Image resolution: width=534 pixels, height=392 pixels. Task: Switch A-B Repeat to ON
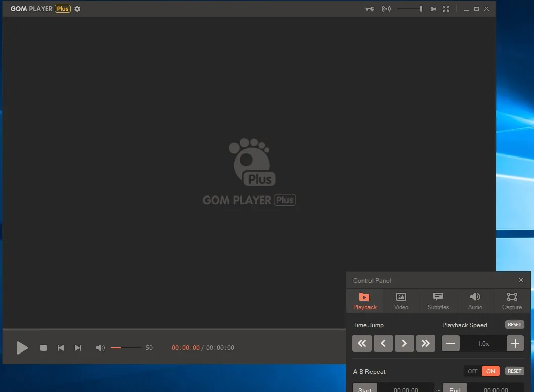(x=491, y=371)
